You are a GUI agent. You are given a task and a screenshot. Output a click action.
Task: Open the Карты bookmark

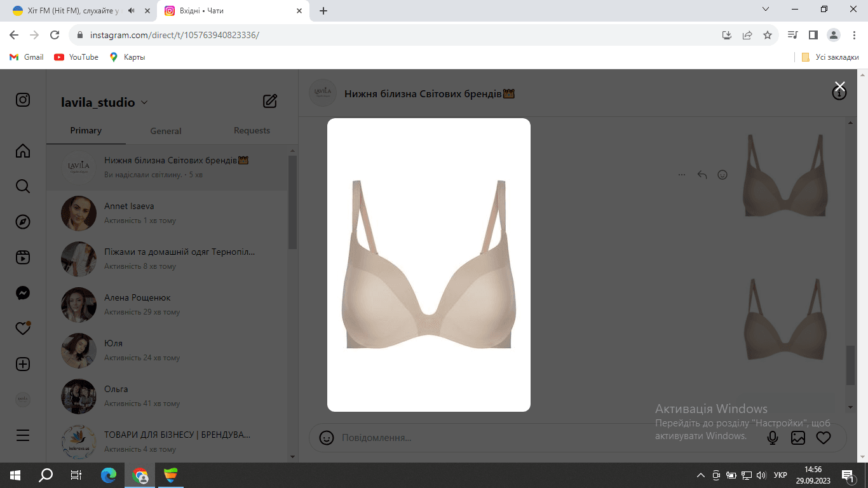pyautogui.click(x=127, y=57)
